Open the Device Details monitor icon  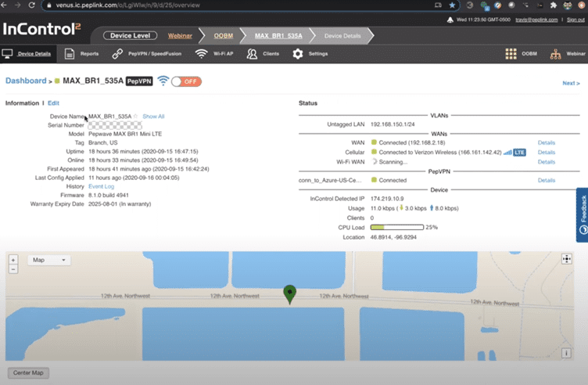click(7, 54)
